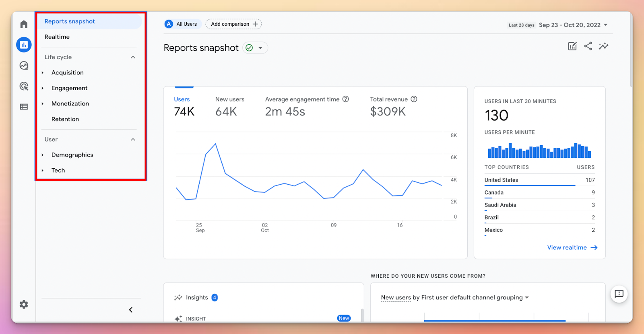The image size is (644, 334).
Task: Open Advertising via the cursor target icon
Action: tap(24, 86)
